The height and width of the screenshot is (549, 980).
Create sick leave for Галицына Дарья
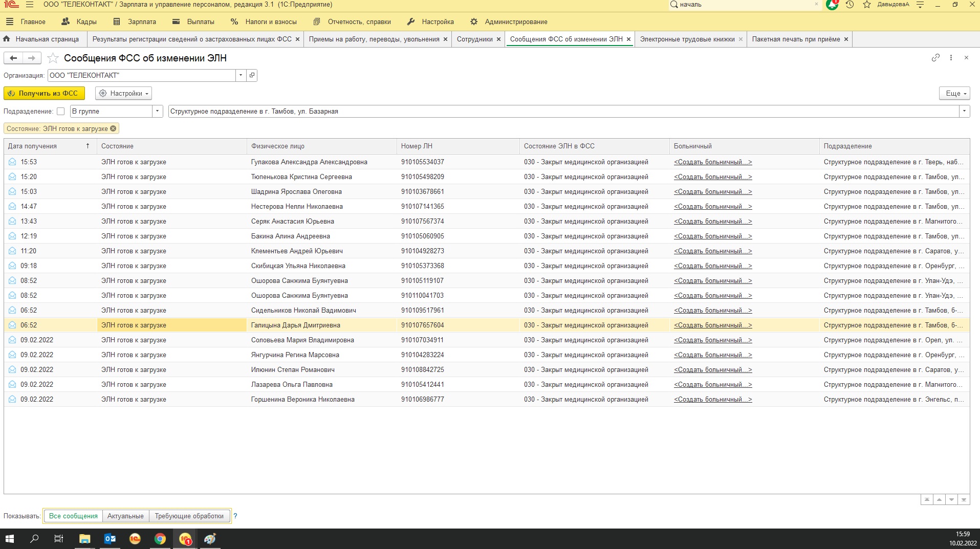click(x=713, y=325)
